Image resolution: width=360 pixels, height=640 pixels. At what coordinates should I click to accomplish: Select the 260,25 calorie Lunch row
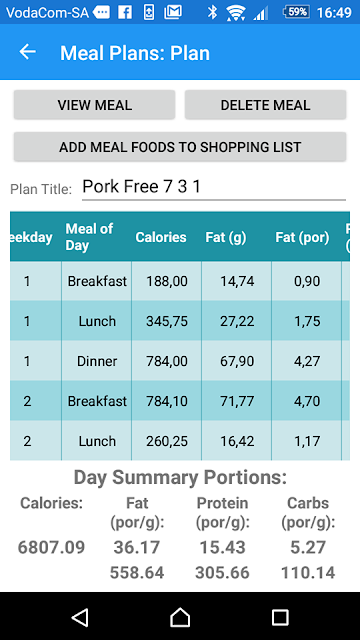tap(180, 441)
